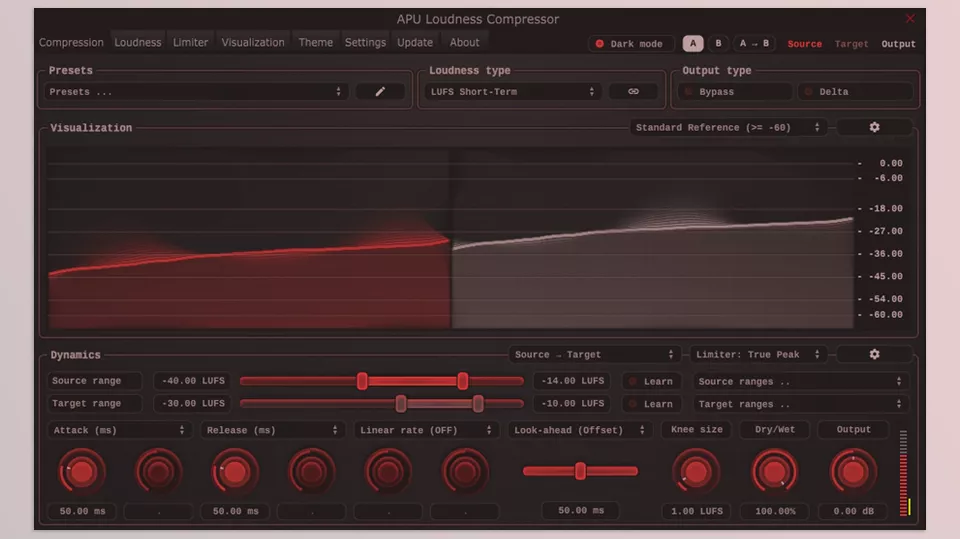Click the first Release knob
The image size is (960, 539).
tap(235, 472)
